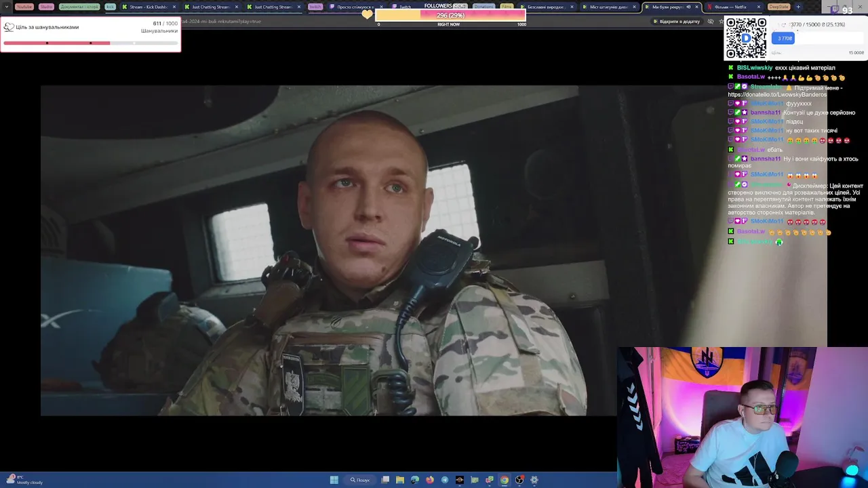Expand the Donations tab group

(x=484, y=7)
